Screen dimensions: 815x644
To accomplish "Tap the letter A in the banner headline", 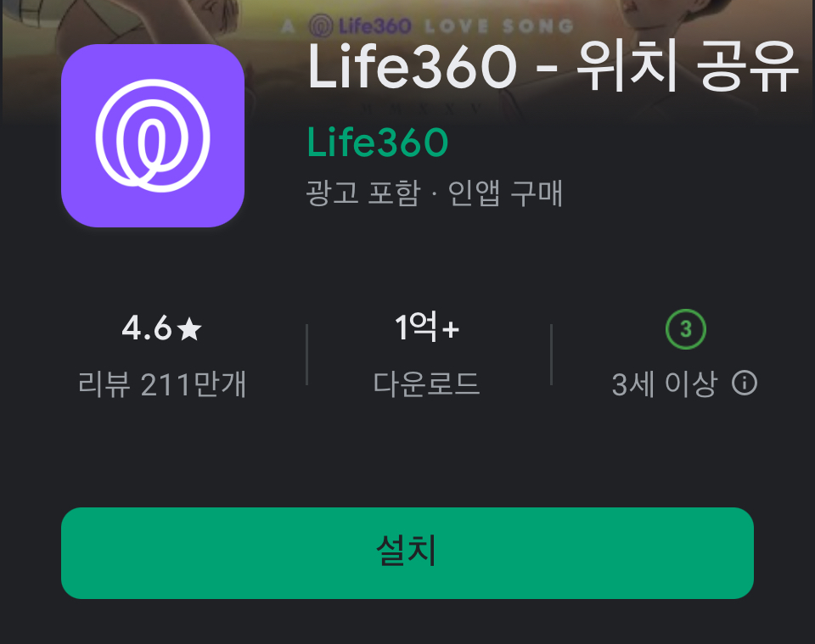I will pyautogui.click(x=288, y=26).
